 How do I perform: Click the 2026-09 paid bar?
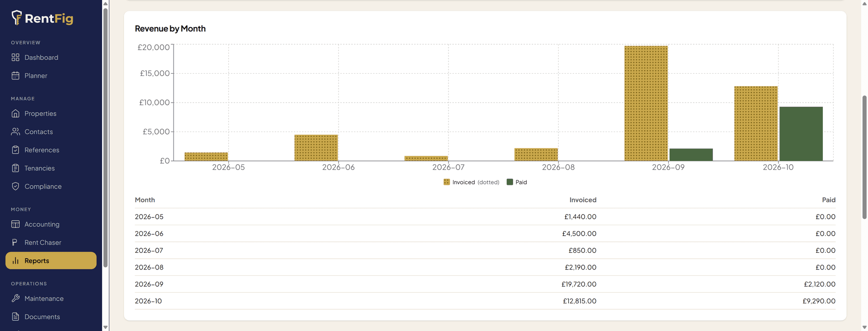click(691, 155)
